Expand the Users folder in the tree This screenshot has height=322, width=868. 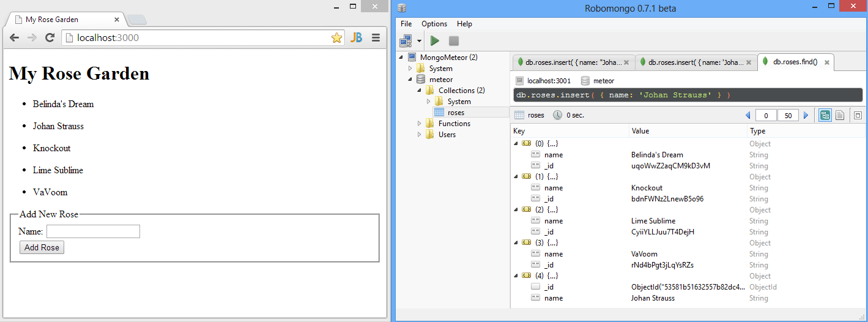click(x=420, y=135)
